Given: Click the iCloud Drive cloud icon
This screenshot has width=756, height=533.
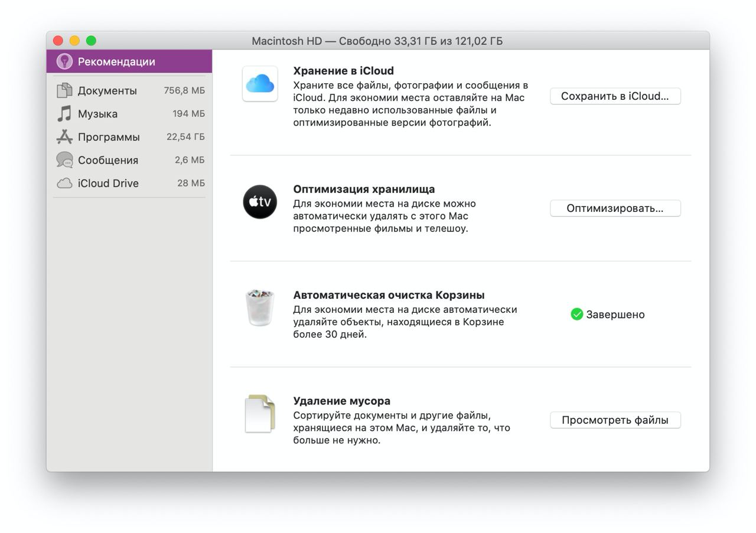Looking at the screenshot, I should [x=64, y=184].
